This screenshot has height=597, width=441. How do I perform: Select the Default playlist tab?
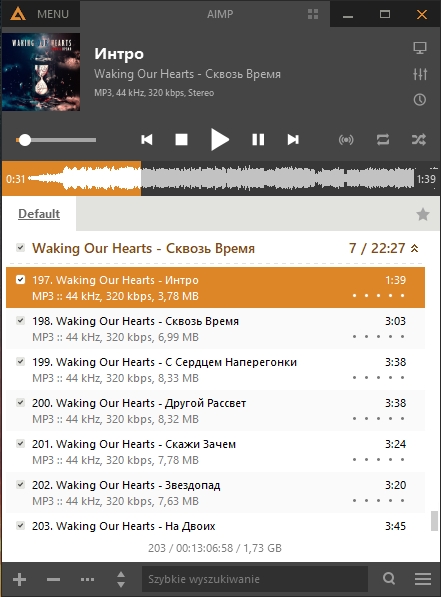coord(39,214)
